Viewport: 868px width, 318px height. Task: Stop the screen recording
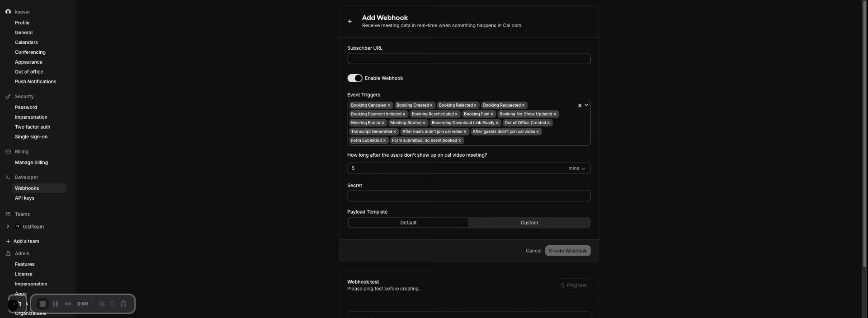[x=42, y=304]
